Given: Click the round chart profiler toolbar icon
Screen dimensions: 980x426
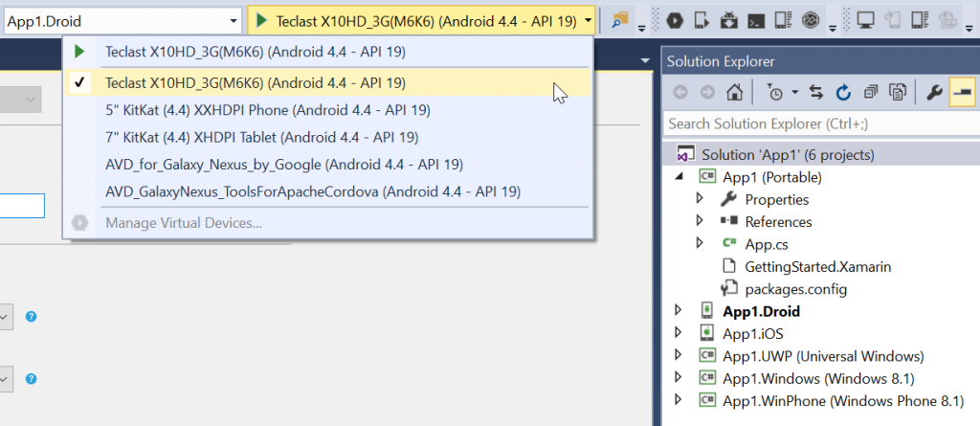Looking at the screenshot, I should 811,21.
